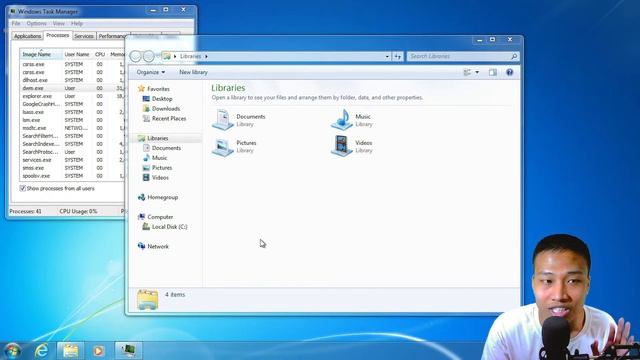Select Recent Places under Favorites
The height and width of the screenshot is (360, 640).
169,118
